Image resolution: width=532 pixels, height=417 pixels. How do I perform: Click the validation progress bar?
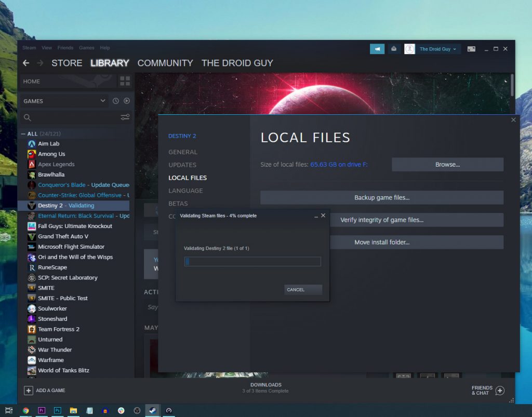click(x=252, y=261)
